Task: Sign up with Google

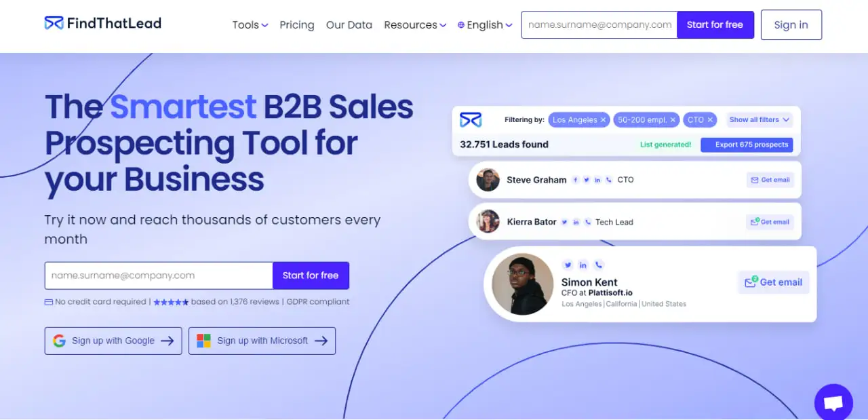Action: [113, 341]
